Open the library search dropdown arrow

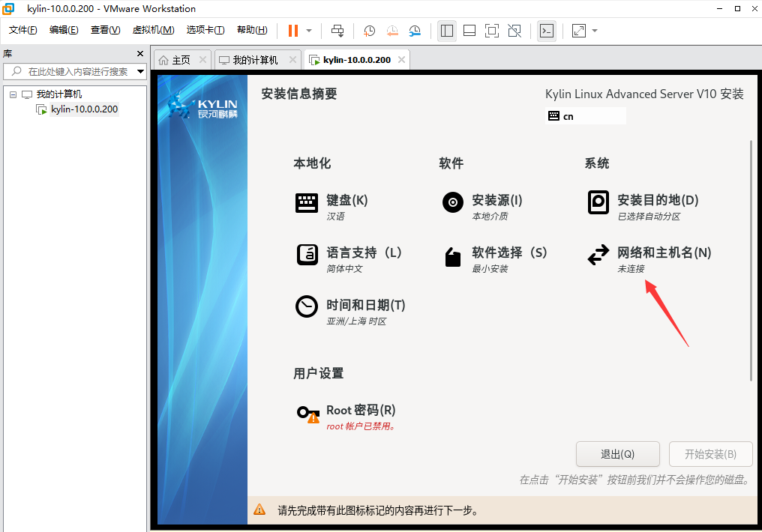(140, 71)
